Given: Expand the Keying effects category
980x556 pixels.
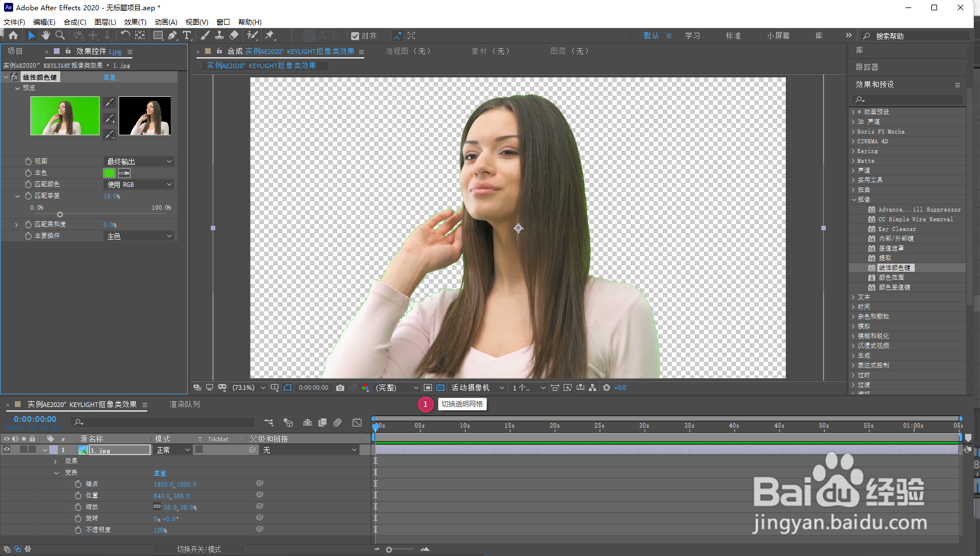Looking at the screenshot, I should click(853, 151).
